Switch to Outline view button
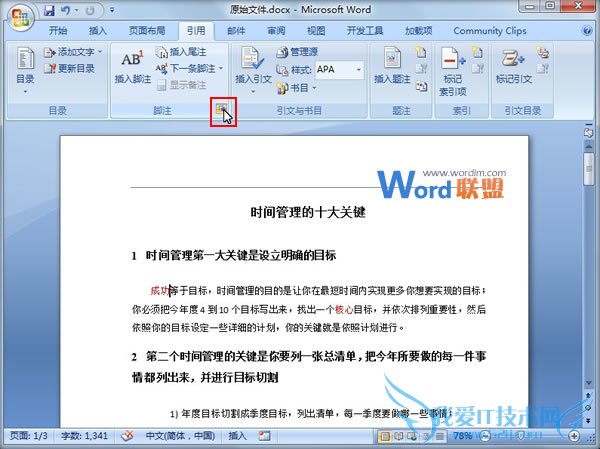The width and height of the screenshot is (600, 449). pyautogui.click(x=426, y=436)
